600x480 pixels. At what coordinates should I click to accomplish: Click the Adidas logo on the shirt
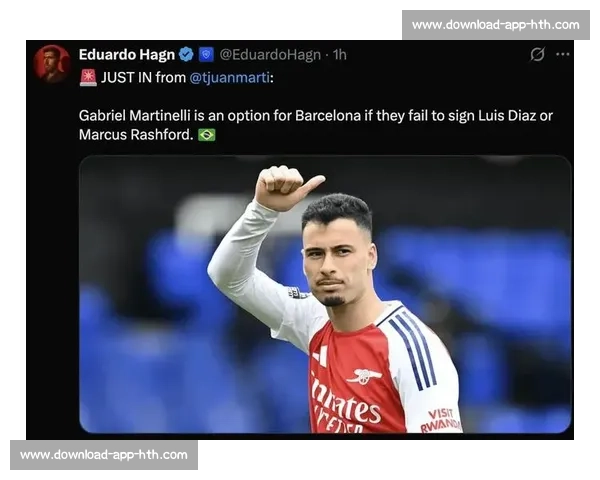320,356
